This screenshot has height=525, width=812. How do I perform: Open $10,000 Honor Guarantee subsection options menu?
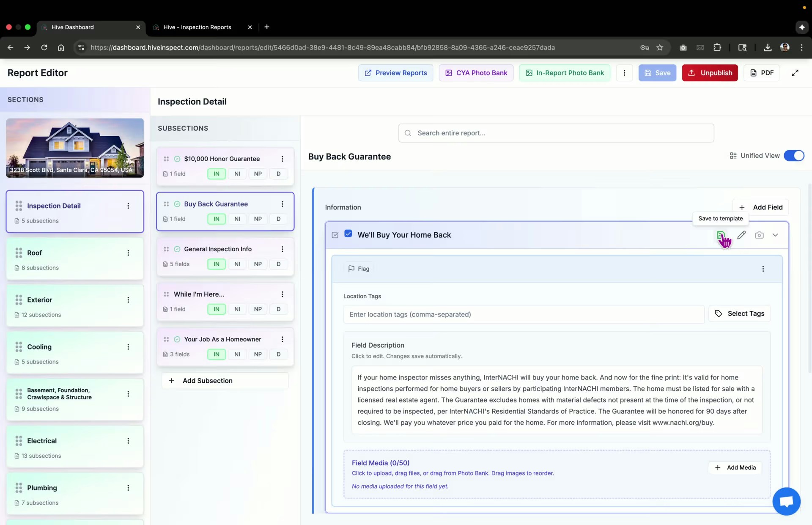[x=283, y=159]
